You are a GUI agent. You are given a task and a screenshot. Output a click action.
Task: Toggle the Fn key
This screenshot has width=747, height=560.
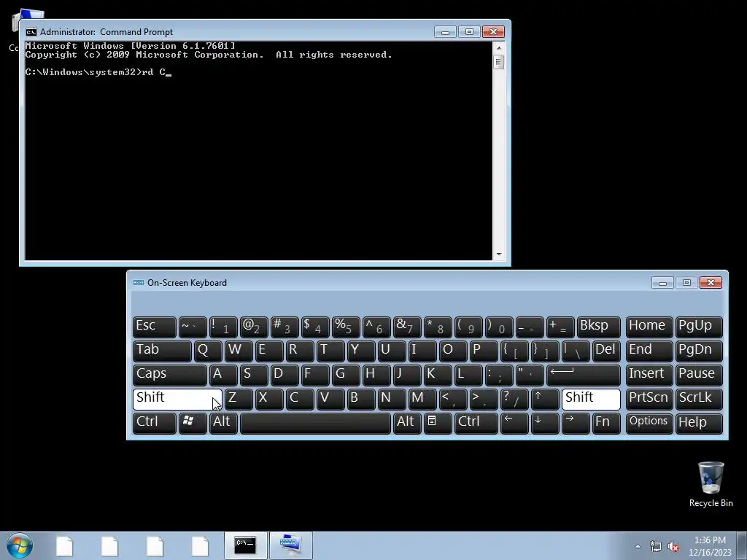(x=606, y=423)
